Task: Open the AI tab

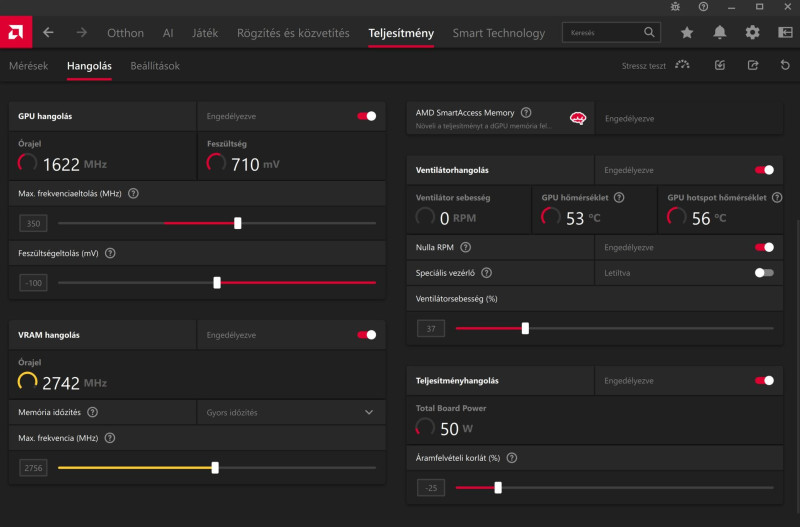Action: click(x=168, y=33)
